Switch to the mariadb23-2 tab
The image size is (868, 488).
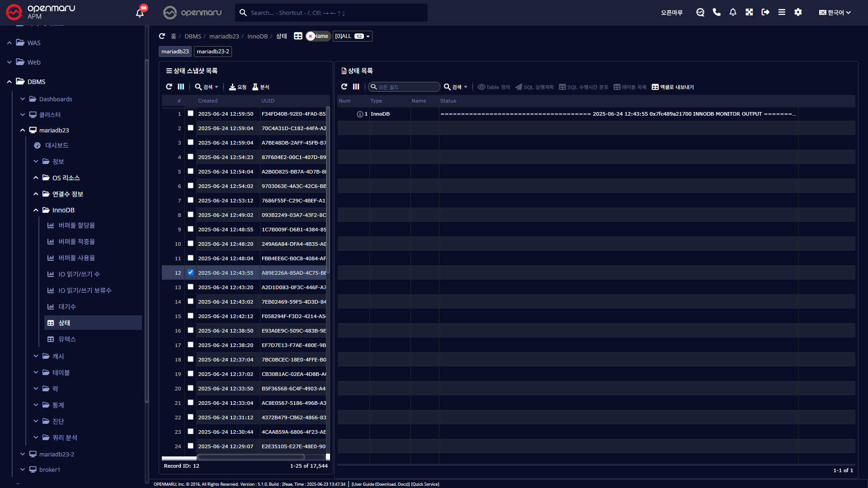213,52
